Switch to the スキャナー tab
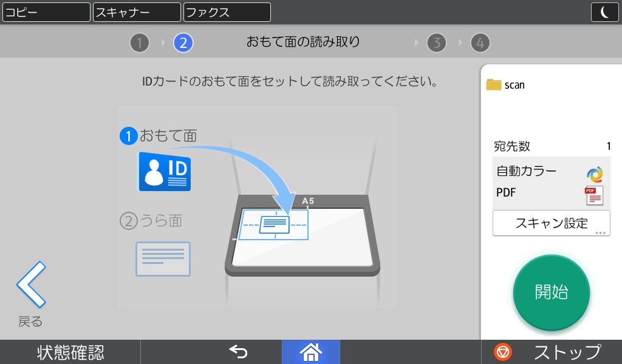Viewport: 622px width, 364px height. tap(137, 12)
